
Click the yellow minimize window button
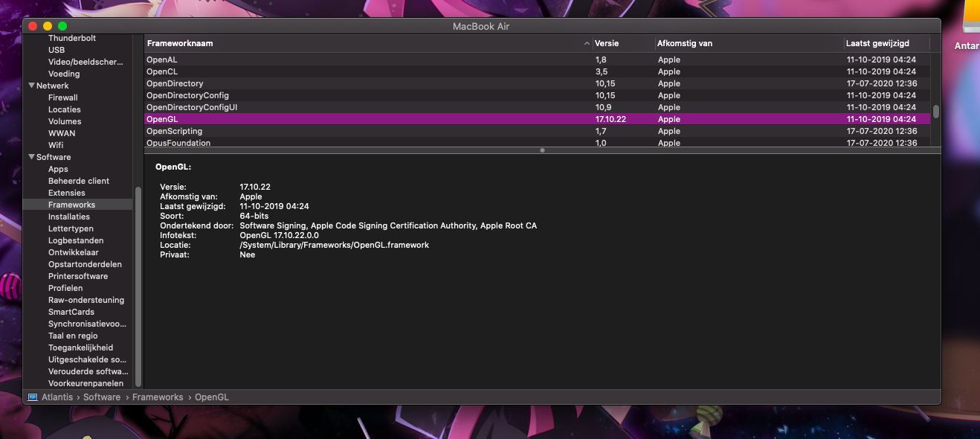(48, 26)
